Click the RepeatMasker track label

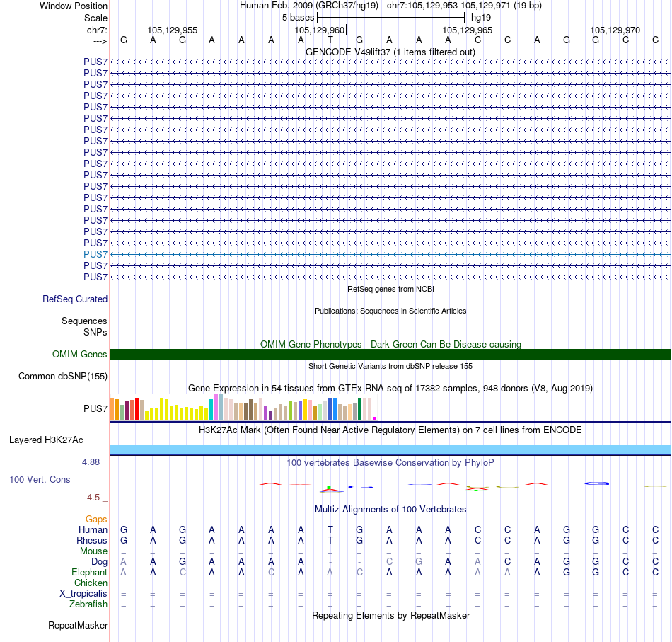[x=78, y=625]
